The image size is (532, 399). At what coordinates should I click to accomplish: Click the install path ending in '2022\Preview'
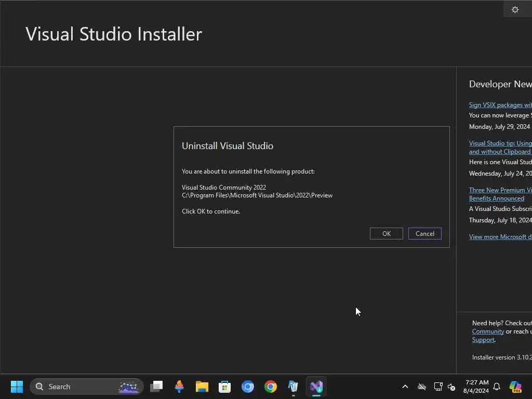257,195
